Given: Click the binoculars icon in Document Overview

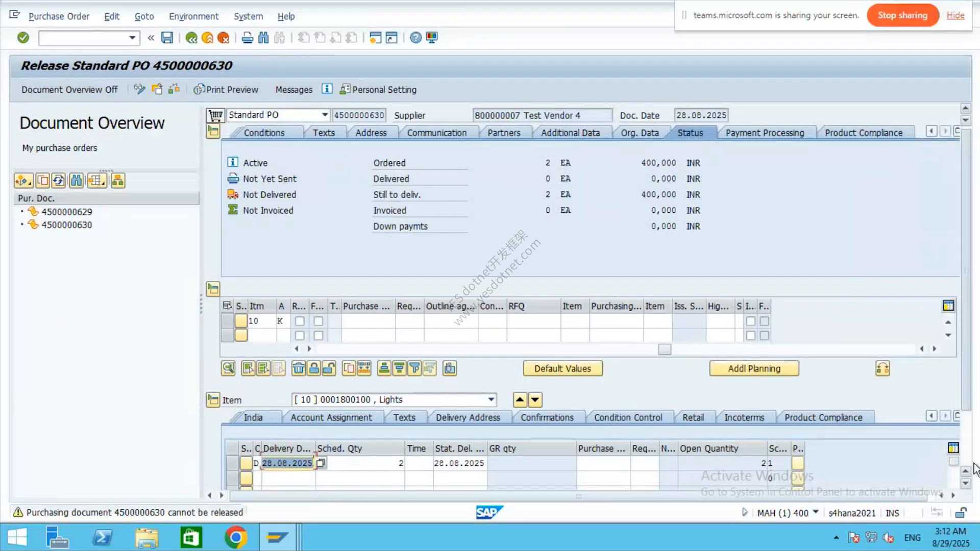Looking at the screenshot, I should point(77,180).
